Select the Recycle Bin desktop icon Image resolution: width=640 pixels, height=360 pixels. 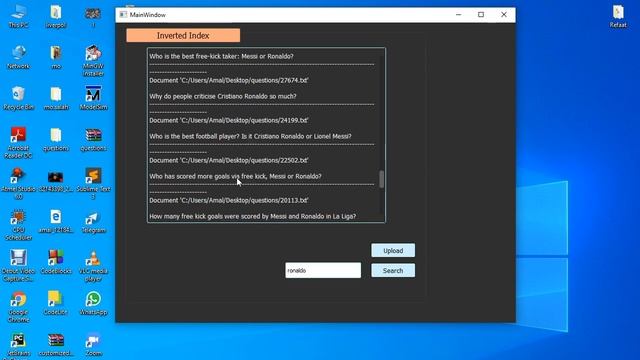click(x=18, y=98)
